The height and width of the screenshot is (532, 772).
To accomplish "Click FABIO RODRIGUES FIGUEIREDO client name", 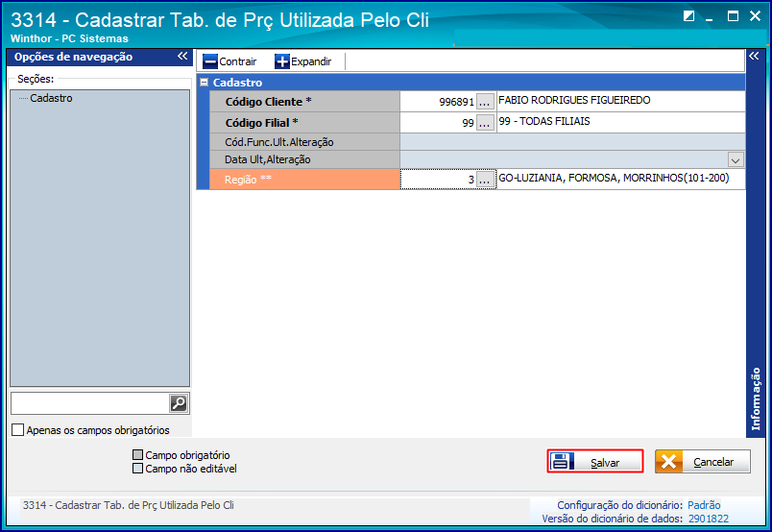I will point(574,100).
